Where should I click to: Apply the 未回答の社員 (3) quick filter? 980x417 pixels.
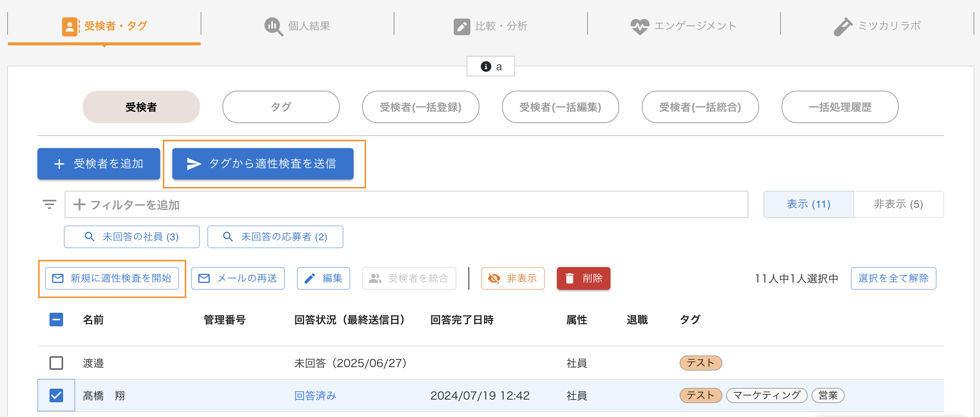[131, 237]
